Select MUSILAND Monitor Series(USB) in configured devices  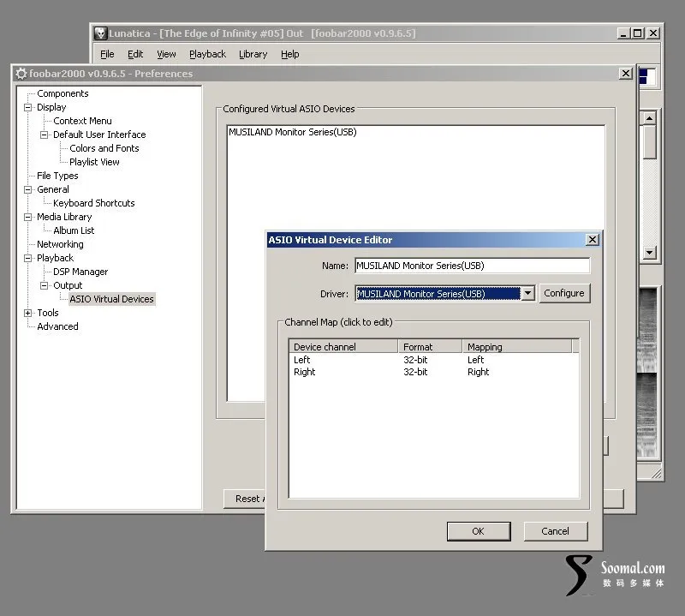pos(293,132)
